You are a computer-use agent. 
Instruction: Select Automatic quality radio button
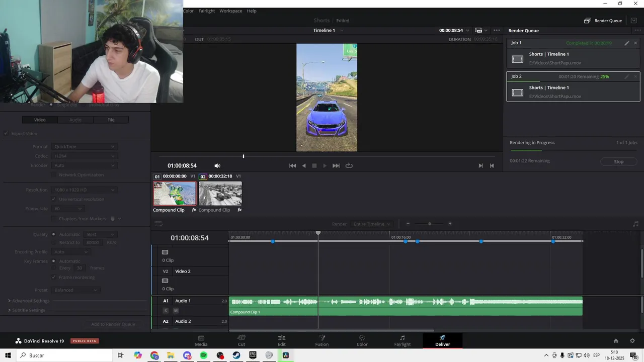pos(53,234)
